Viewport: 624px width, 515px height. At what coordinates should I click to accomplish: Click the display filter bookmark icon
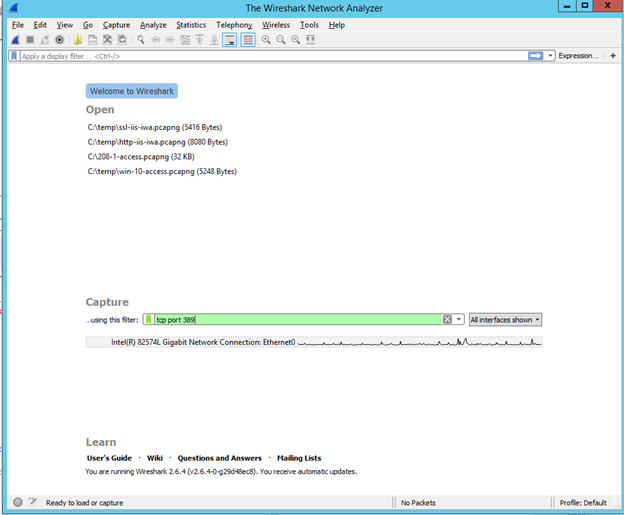[14, 56]
